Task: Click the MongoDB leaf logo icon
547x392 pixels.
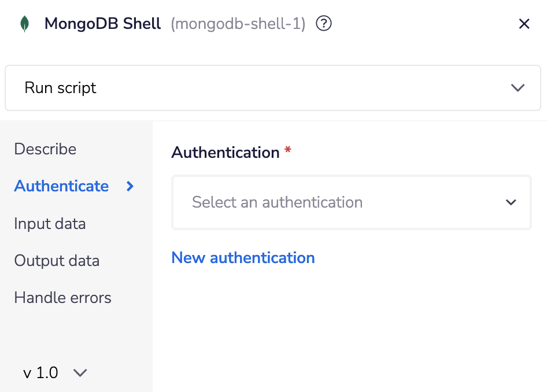Action: [x=25, y=23]
